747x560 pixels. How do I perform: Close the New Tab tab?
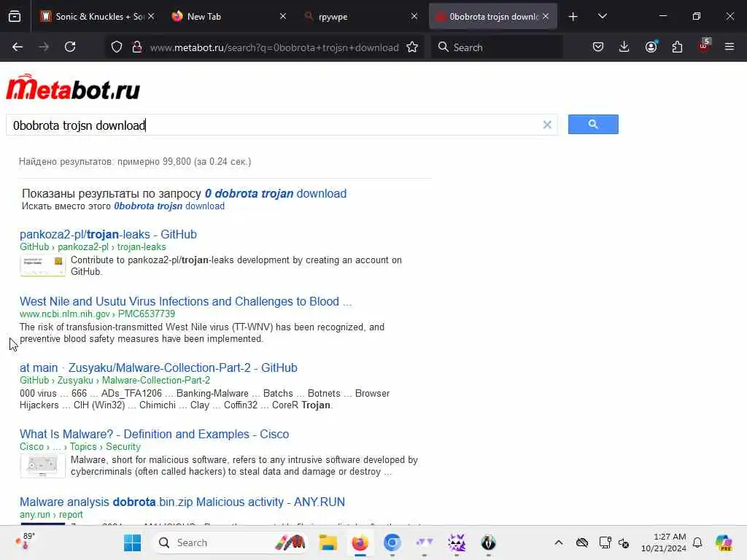point(283,16)
